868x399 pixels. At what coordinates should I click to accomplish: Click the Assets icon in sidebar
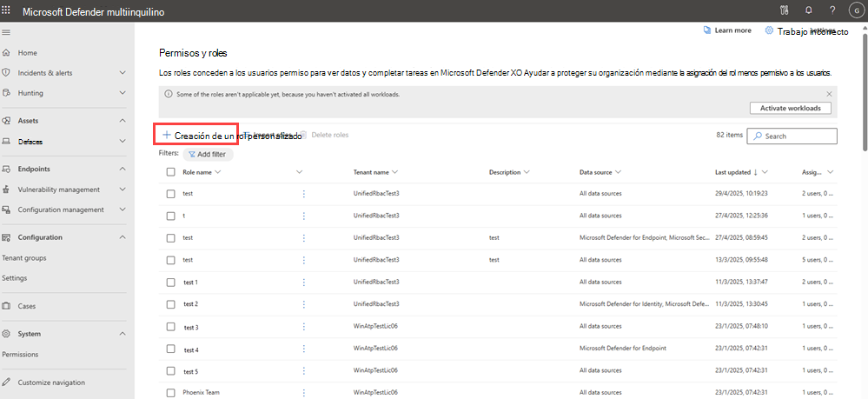pyautogui.click(x=7, y=121)
